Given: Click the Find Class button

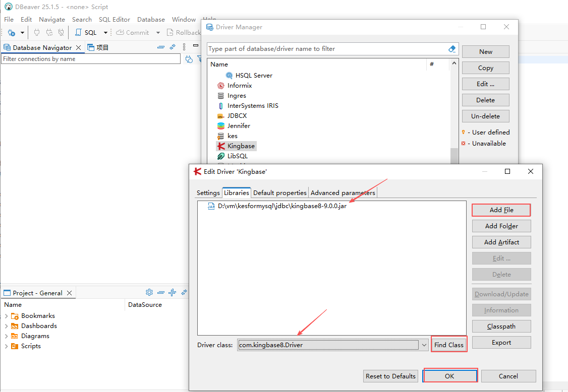Looking at the screenshot, I should [x=449, y=345].
